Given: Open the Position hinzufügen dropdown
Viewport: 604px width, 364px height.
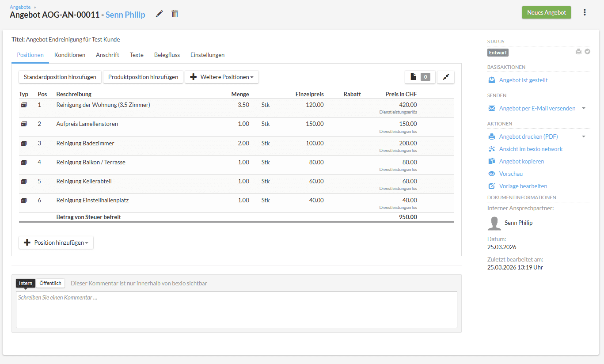Looking at the screenshot, I should click(x=56, y=243).
